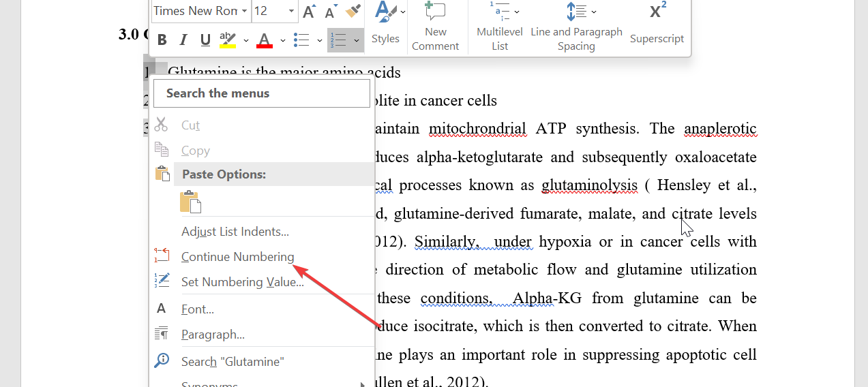Click the Increase Font Size icon
The height and width of the screenshot is (387, 868).
[x=310, y=11]
